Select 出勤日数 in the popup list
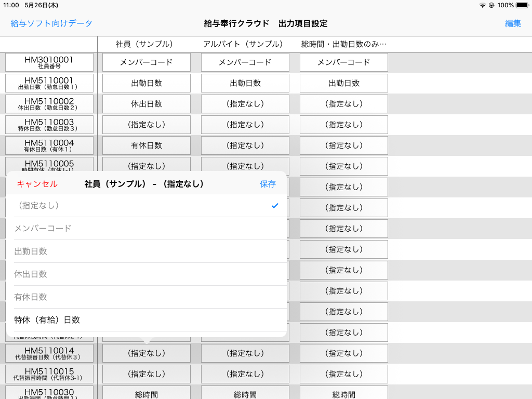The image size is (532, 399). click(x=146, y=251)
